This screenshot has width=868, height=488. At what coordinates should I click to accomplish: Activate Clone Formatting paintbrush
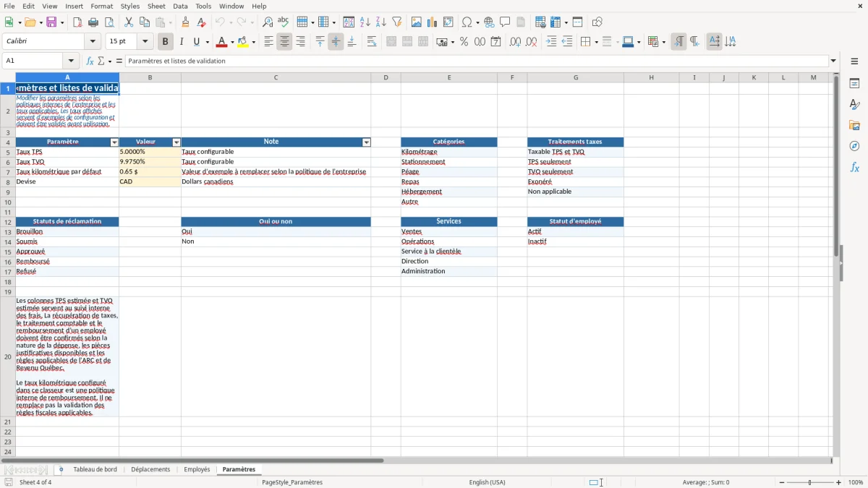(x=186, y=22)
